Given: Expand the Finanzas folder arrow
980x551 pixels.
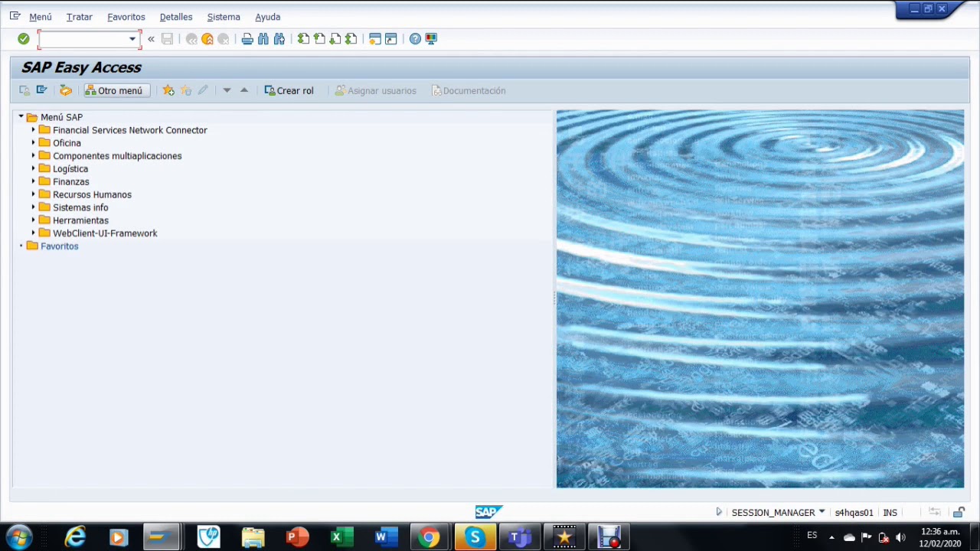Looking at the screenshot, I should [x=34, y=182].
